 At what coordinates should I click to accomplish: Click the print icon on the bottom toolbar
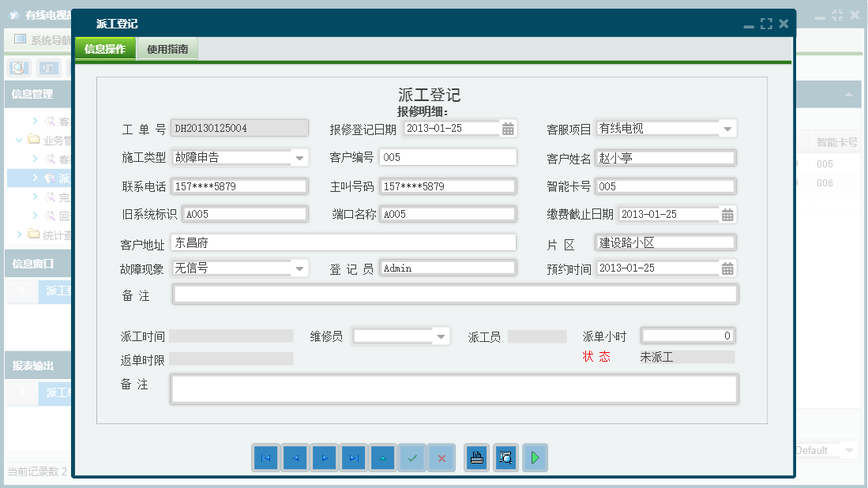[476, 457]
